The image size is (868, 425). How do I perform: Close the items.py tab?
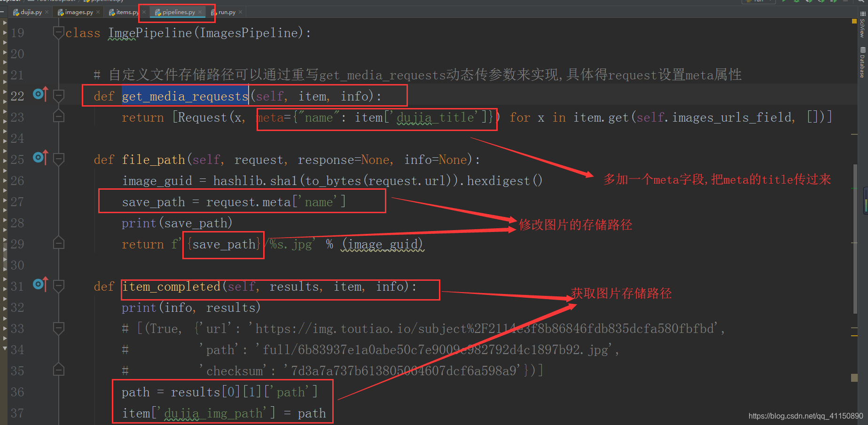pyautogui.click(x=144, y=12)
